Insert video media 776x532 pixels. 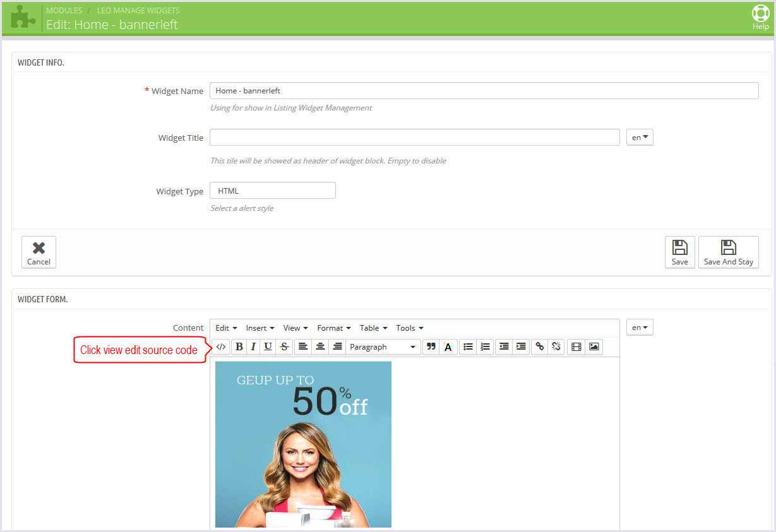click(x=576, y=346)
